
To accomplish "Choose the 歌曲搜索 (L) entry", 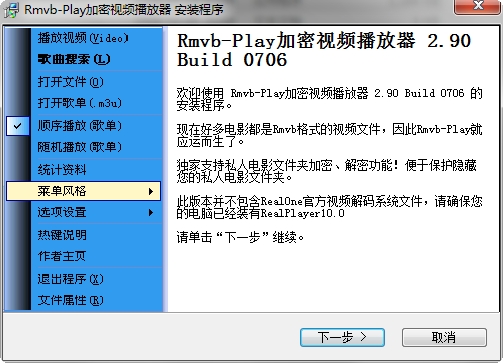I will [x=74, y=59].
